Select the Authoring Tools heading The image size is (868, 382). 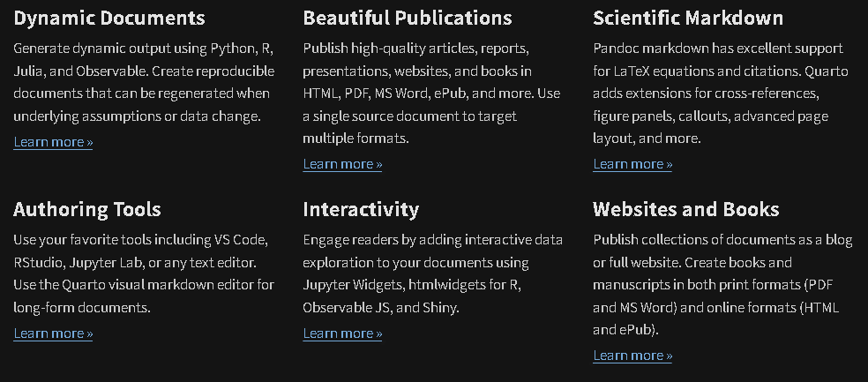(x=87, y=209)
